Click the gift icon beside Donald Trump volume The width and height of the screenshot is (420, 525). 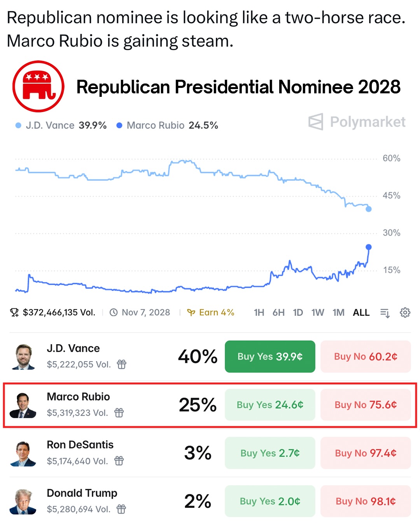click(121, 509)
